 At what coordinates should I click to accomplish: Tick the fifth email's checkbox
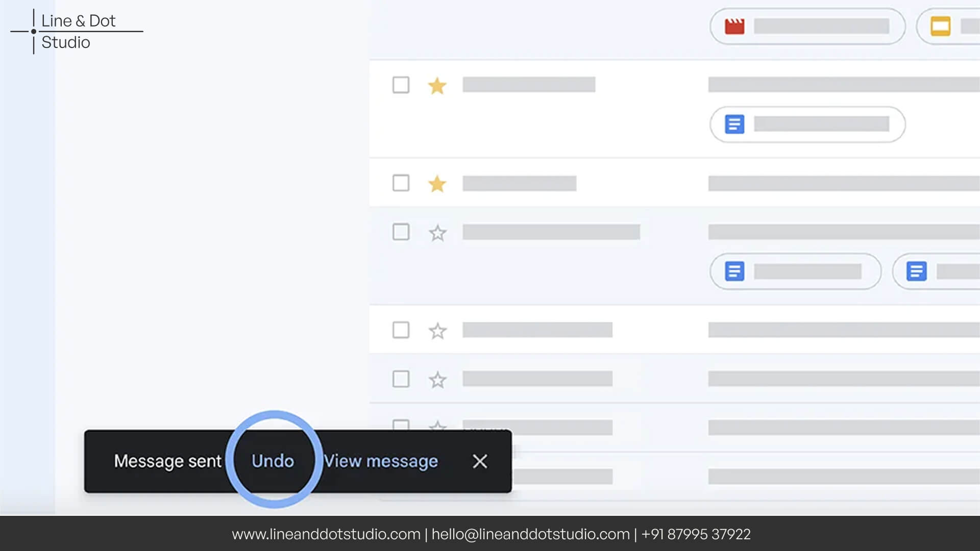tap(401, 379)
